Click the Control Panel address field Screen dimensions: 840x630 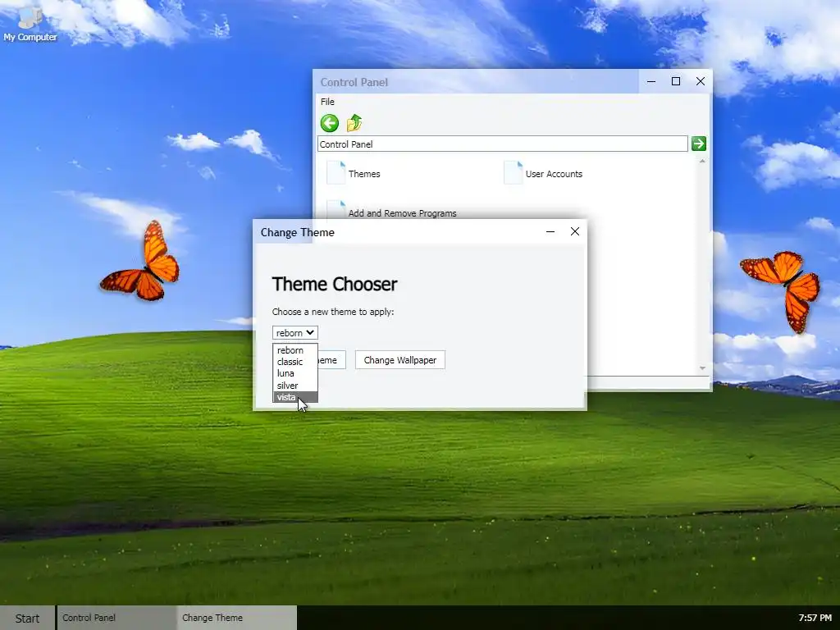(x=503, y=144)
